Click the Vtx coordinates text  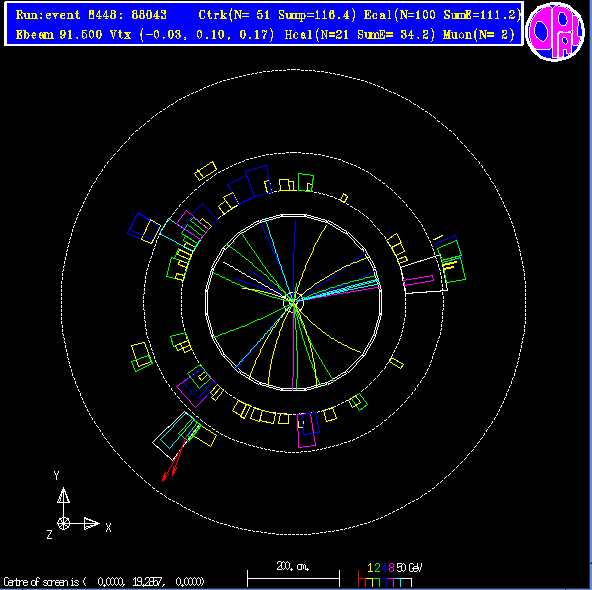pyautogui.click(x=192, y=35)
